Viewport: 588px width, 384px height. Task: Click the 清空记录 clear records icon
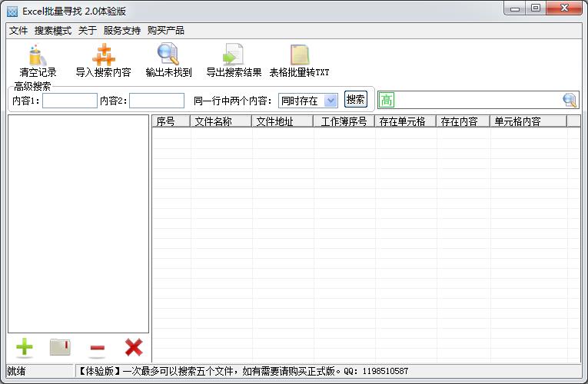click(x=38, y=56)
